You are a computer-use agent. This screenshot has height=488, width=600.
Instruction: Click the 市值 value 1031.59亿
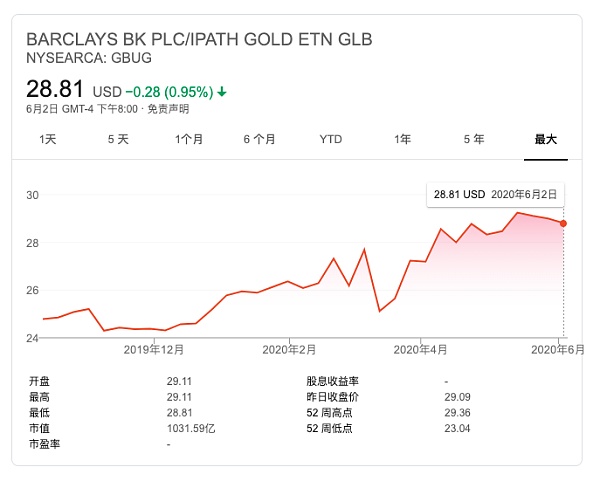point(188,428)
